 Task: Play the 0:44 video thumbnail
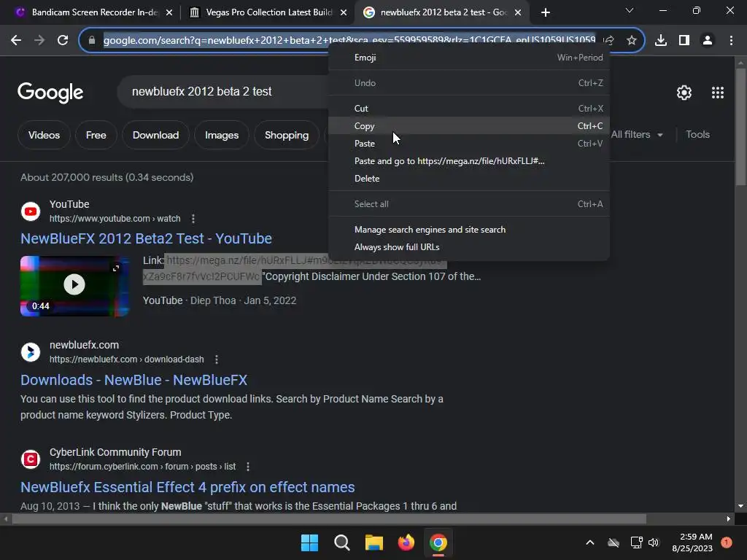74,286
